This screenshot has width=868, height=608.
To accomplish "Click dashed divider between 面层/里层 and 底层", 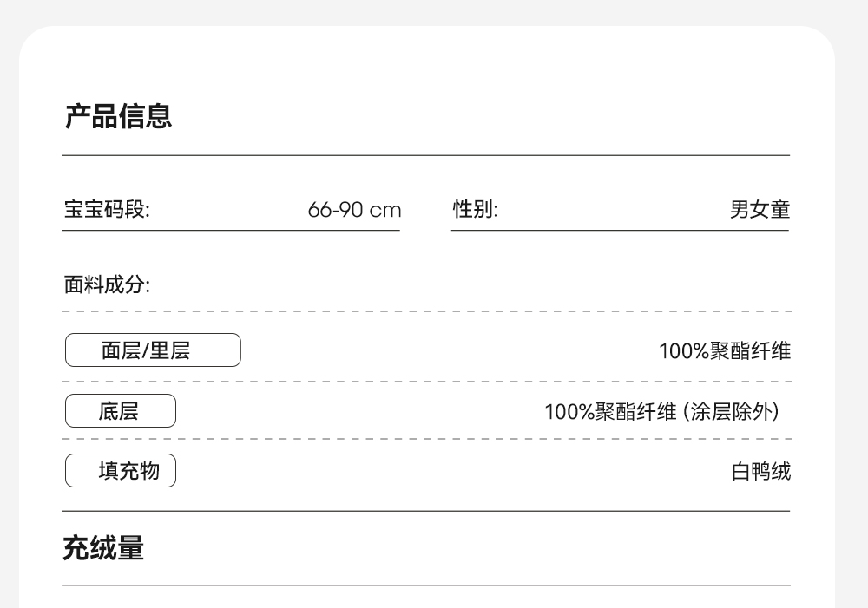I will click(426, 381).
